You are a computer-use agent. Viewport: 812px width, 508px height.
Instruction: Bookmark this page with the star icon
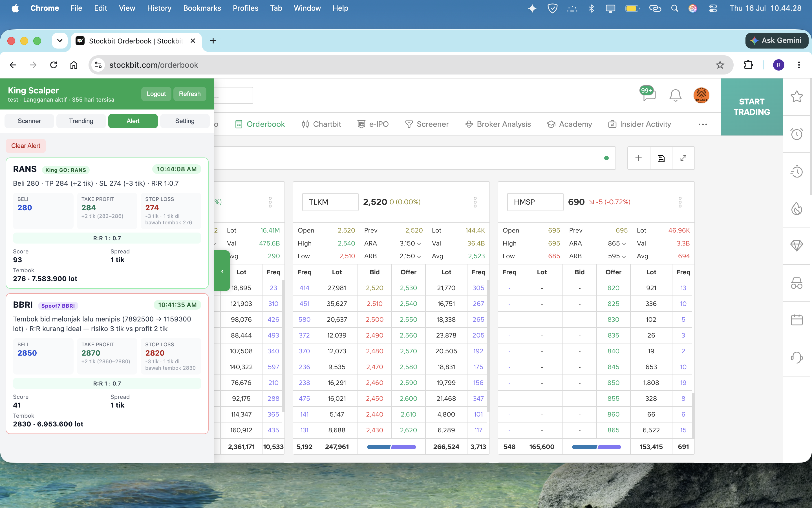[720, 65]
